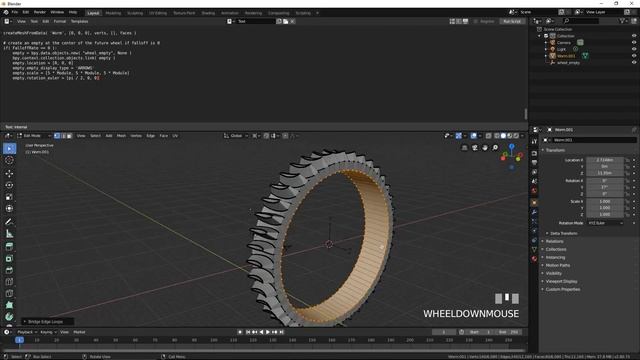
Task: Expand the Collections panel
Action: click(x=556, y=249)
